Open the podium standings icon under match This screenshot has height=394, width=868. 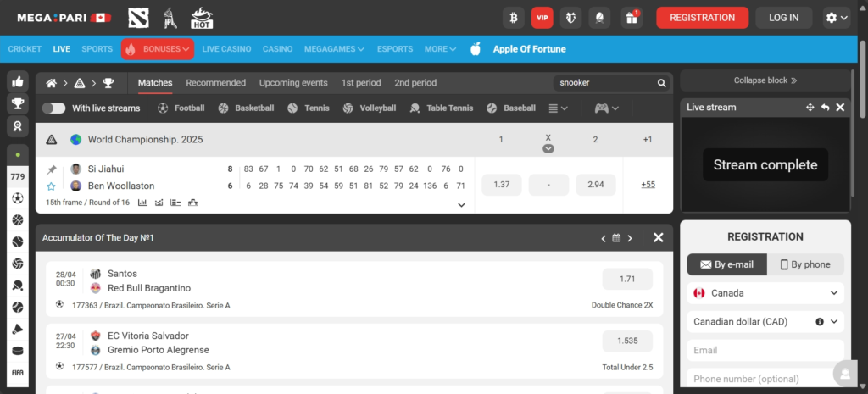192,203
